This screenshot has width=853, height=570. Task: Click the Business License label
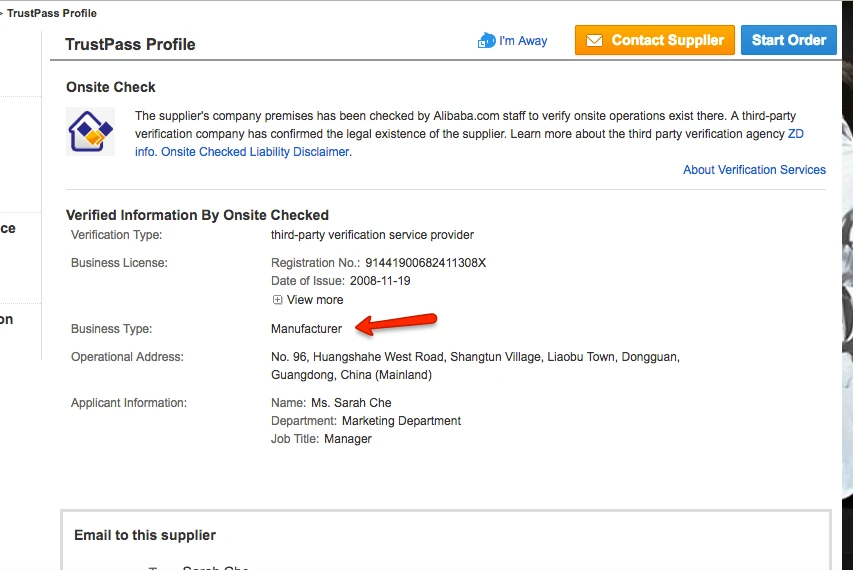pyautogui.click(x=119, y=263)
